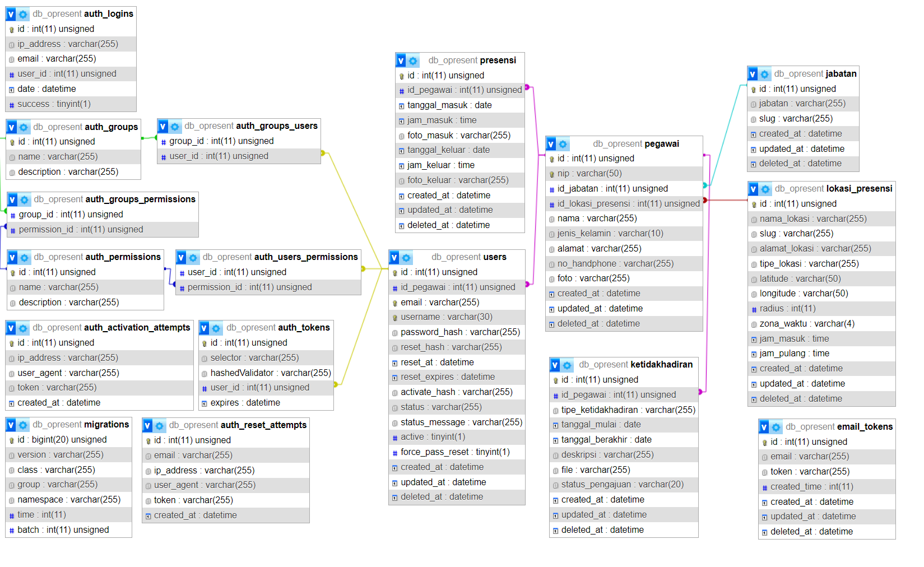
Task: Collapse auth_logins table with V toggle
Action: tap(11, 14)
